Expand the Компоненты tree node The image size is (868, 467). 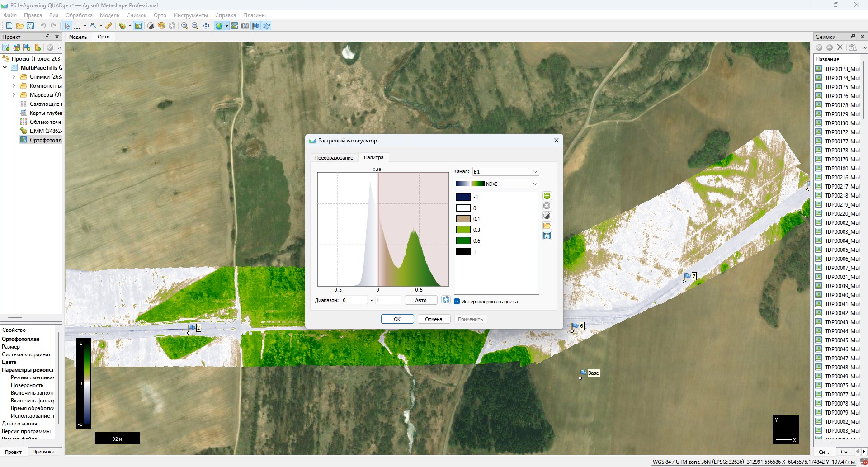click(x=14, y=86)
